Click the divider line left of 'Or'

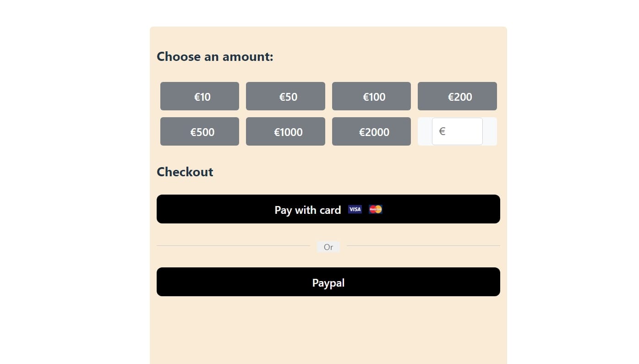click(x=234, y=246)
